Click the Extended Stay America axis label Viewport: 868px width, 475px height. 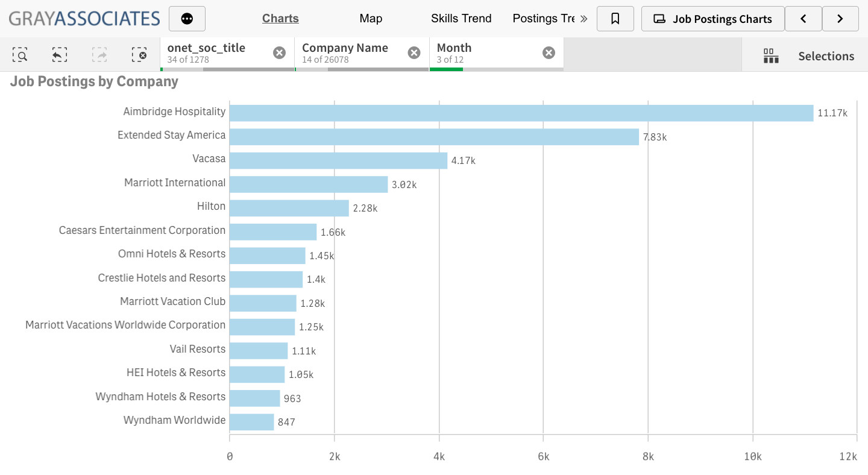pos(171,135)
